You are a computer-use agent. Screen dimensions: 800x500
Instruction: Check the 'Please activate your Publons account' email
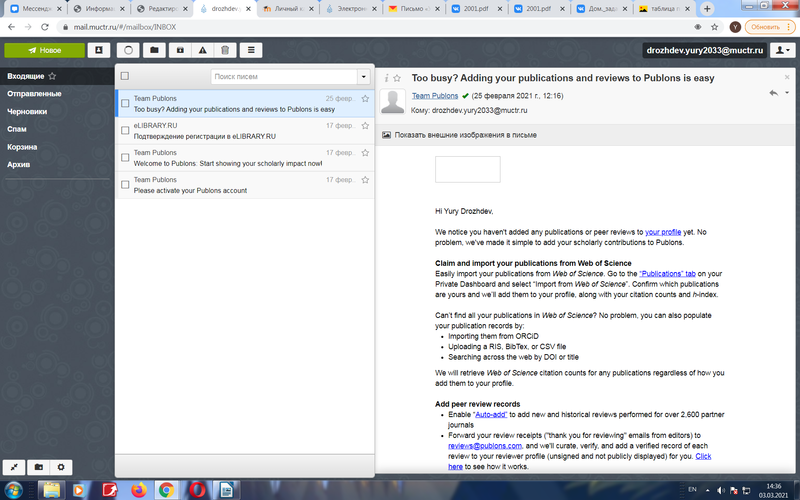[125, 184]
